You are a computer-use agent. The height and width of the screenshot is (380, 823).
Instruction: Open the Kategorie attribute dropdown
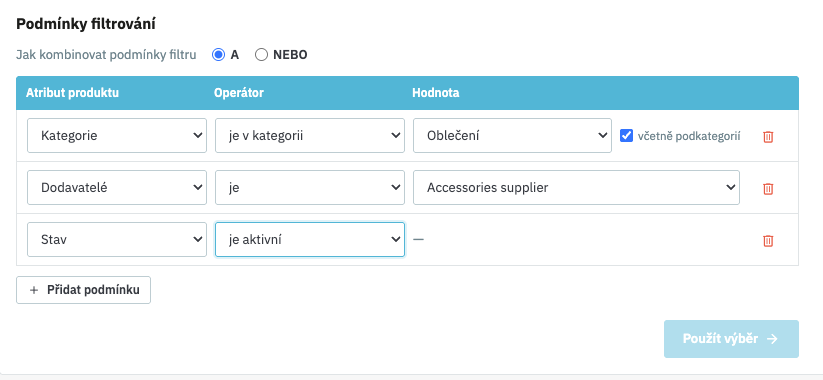[x=117, y=135]
